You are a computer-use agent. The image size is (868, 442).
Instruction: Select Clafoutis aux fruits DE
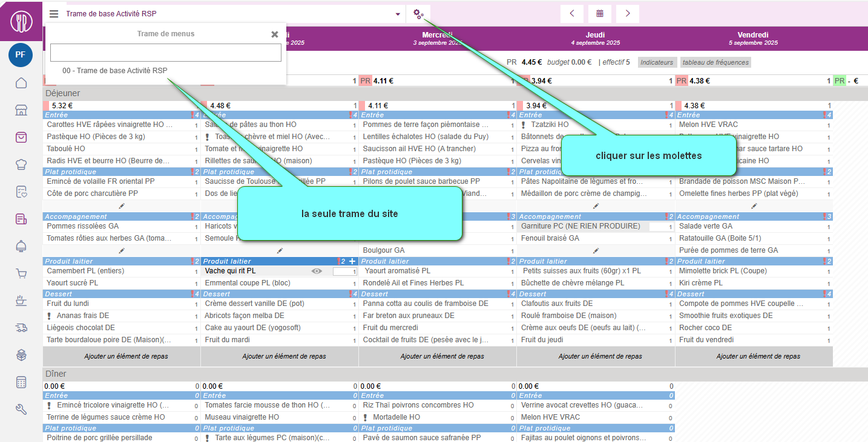pos(557,304)
